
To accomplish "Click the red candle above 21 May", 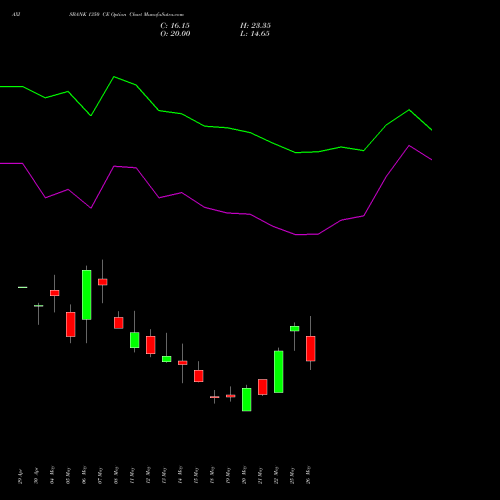I will click(263, 387).
